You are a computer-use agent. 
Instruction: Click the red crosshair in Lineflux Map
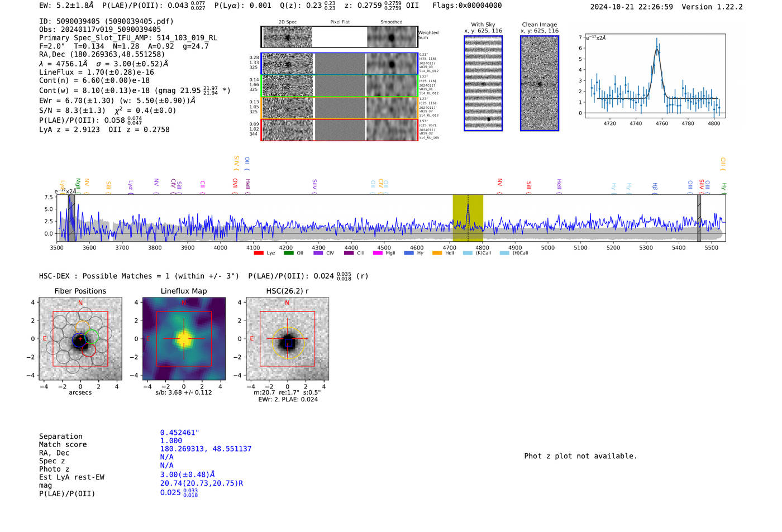(x=184, y=339)
